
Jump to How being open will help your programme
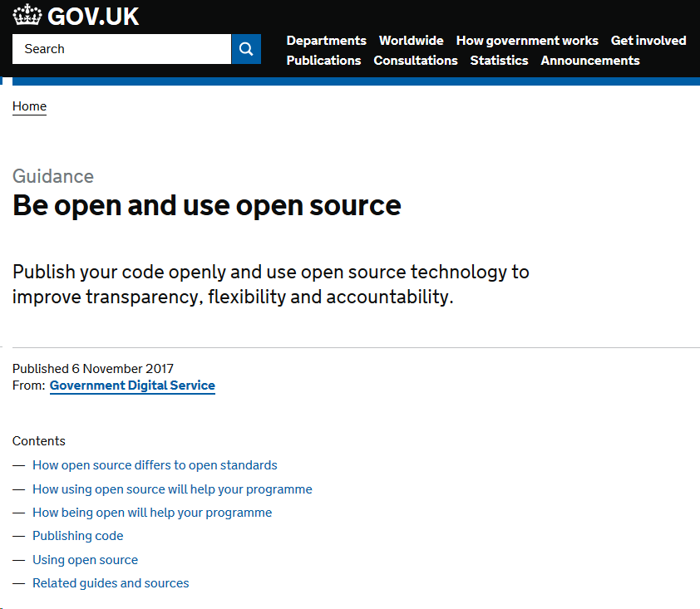(152, 512)
